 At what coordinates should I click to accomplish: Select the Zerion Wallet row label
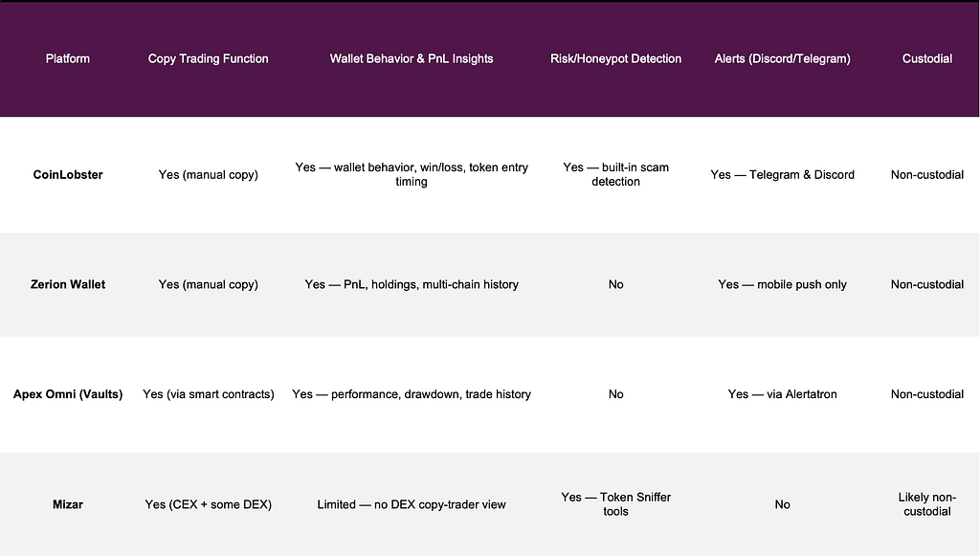click(x=68, y=284)
